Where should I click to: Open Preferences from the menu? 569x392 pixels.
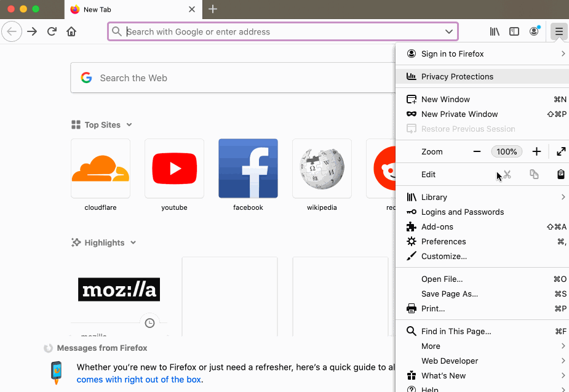coord(444,242)
